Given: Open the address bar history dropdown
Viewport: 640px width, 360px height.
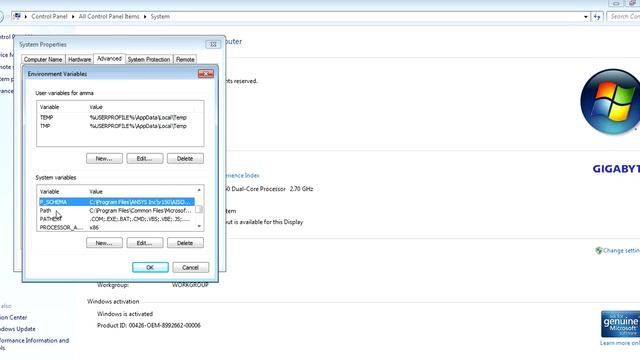Looking at the screenshot, I should [x=586, y=17].
